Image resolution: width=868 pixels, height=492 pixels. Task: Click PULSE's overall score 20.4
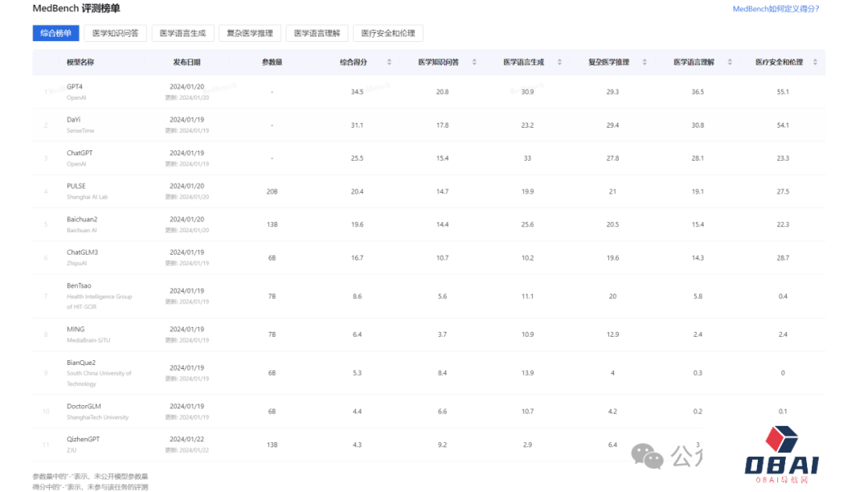357,191
